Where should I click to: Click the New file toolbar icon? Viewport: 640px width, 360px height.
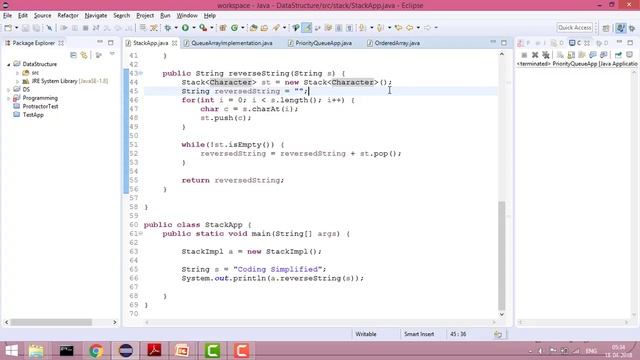click(x=8, y=28)
